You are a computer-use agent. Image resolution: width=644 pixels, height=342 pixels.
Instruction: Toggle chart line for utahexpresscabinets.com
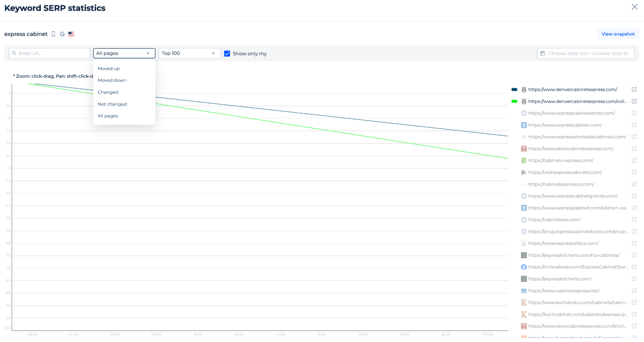(x=562, y=172)
